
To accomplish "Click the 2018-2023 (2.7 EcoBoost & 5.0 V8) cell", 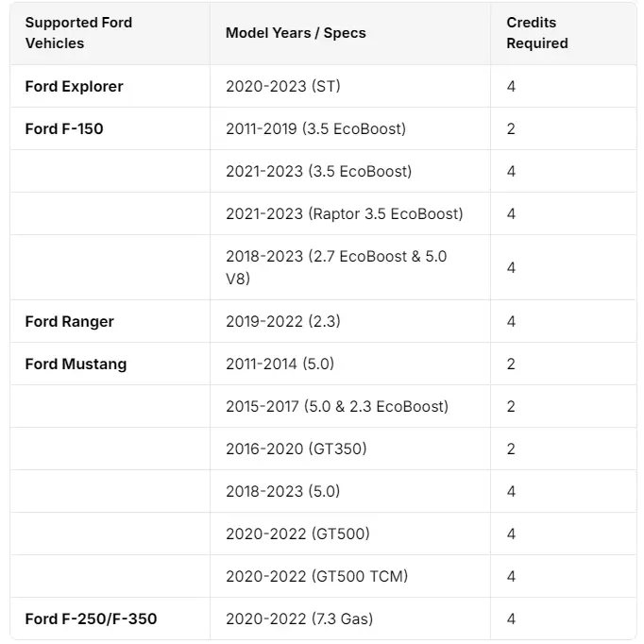I will [336, 267].
